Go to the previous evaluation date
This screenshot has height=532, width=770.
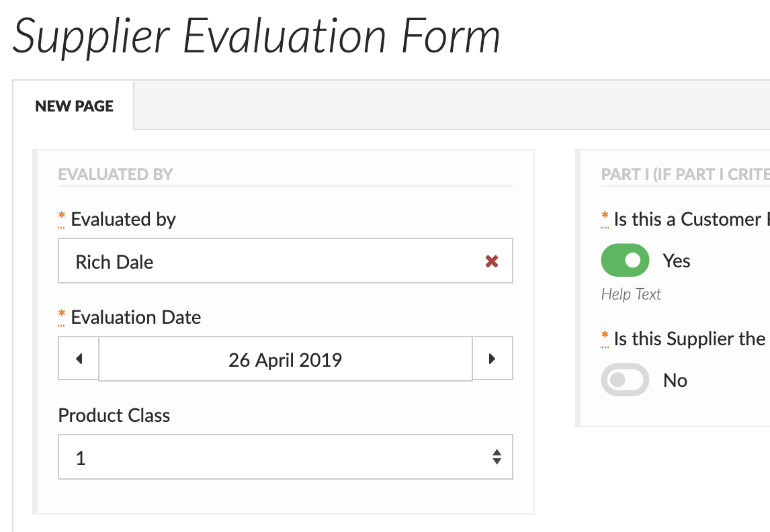pyautogui.click(x=79, y=359)
